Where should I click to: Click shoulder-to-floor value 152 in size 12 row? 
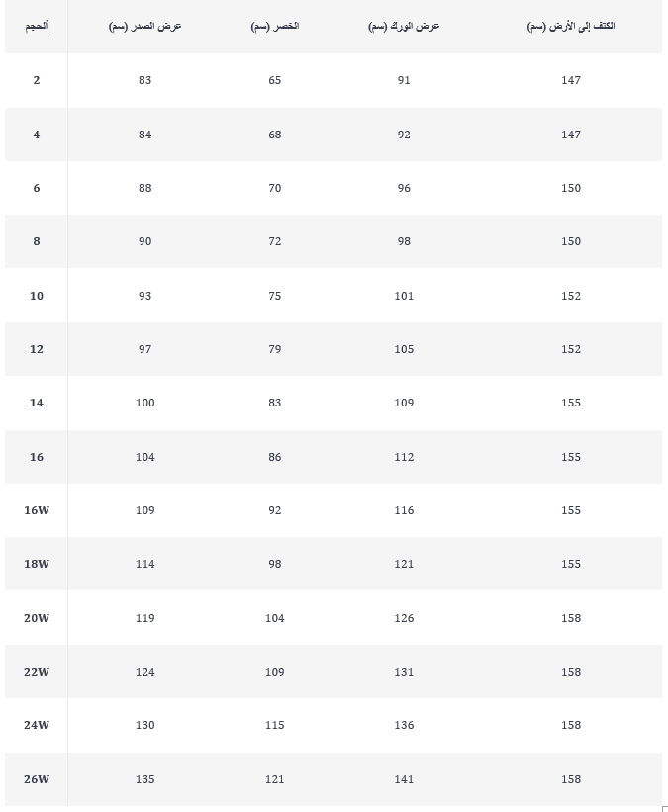[x=571, y=349]
